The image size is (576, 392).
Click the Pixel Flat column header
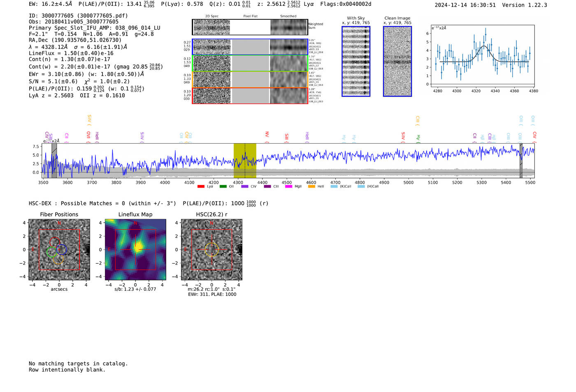tap(251, 16)
